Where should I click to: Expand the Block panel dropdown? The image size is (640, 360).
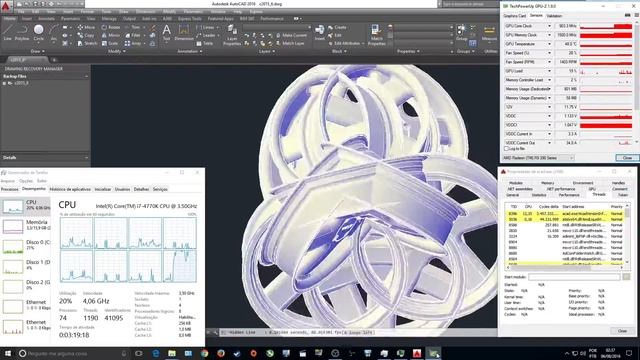[x=339, y=51]
